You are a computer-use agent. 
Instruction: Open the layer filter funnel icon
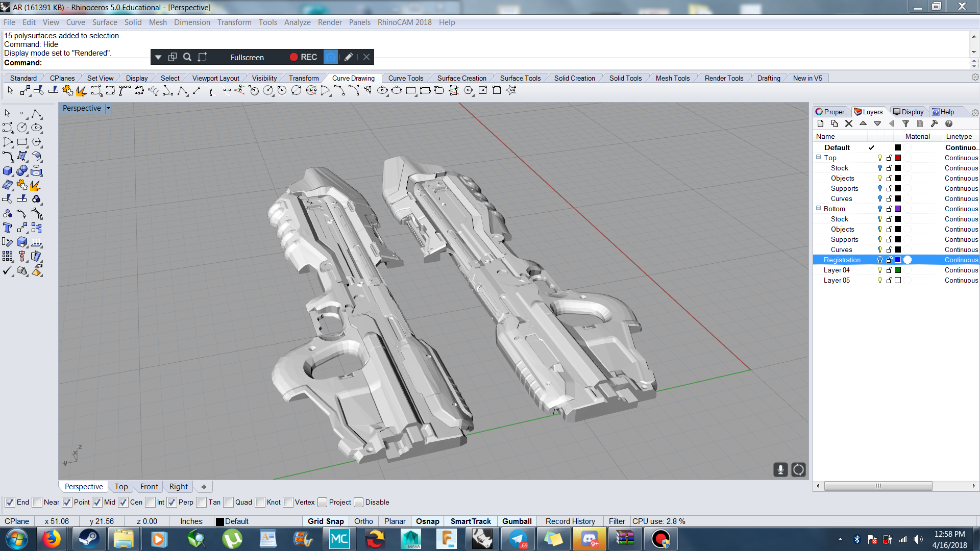[905, 123]
